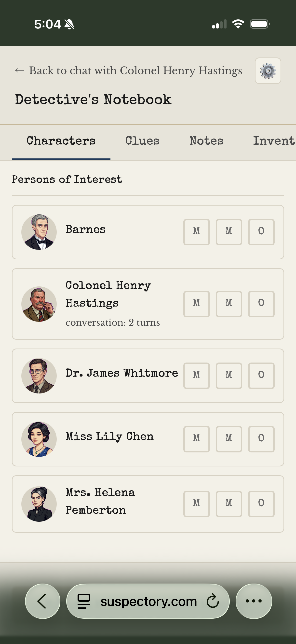
Task: Select Miss Lily Chen's portrait
Action: (39, 439)
